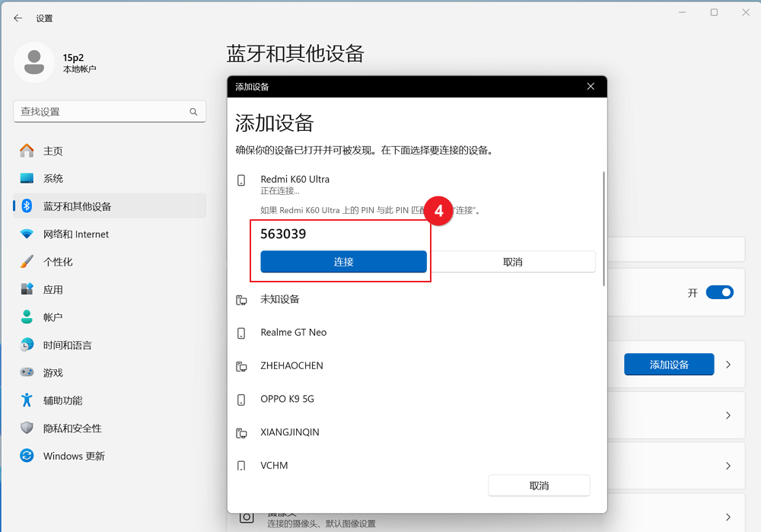The width and height of the screenshot is (761, 532).
Task: Turn off the Bluetooth 开 switch
Action: [x=718, y=292]
